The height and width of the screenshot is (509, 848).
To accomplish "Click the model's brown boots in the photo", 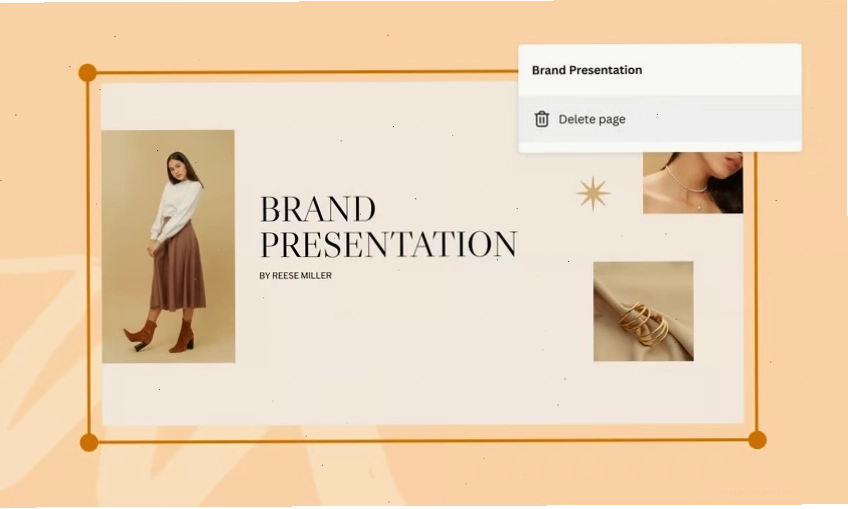I will (160, 335).
